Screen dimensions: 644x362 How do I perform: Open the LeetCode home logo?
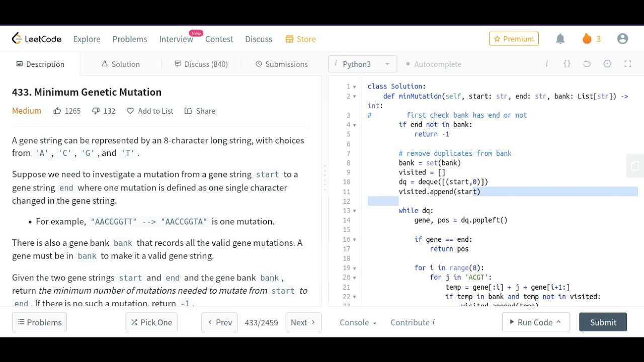[37, 39]
